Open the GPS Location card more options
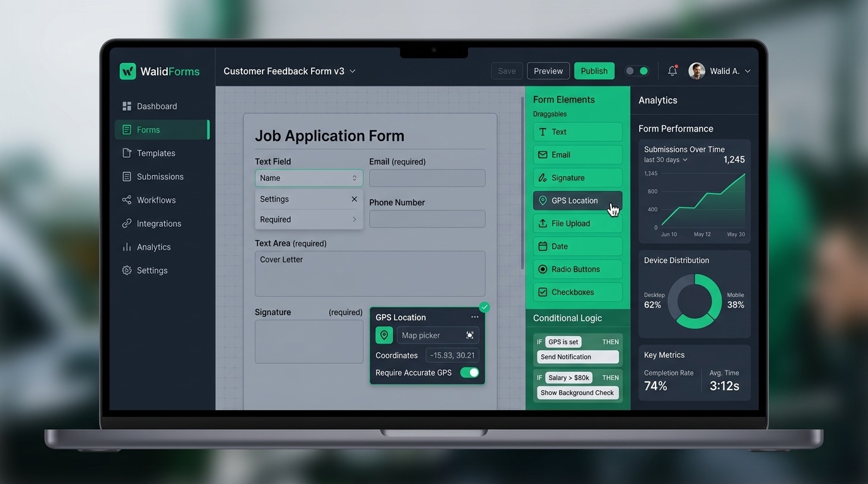 pos(474,317)
